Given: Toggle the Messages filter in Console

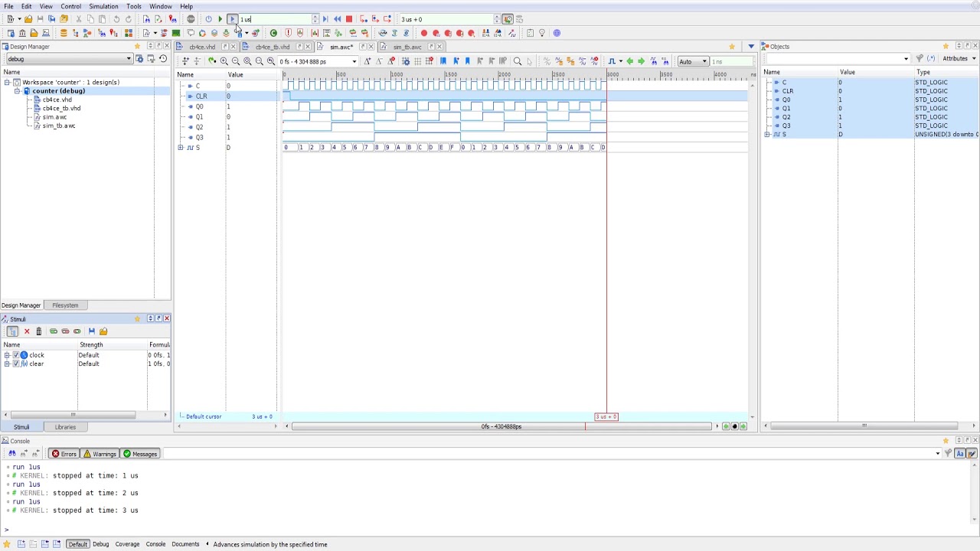Looking at the screenshot, I should pyautogui.click(x=140, y=454).
